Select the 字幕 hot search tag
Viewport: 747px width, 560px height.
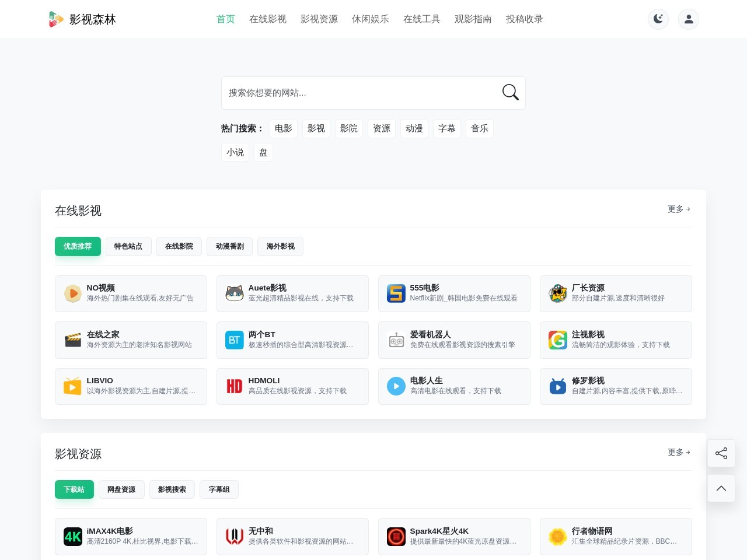pos(447,128)
